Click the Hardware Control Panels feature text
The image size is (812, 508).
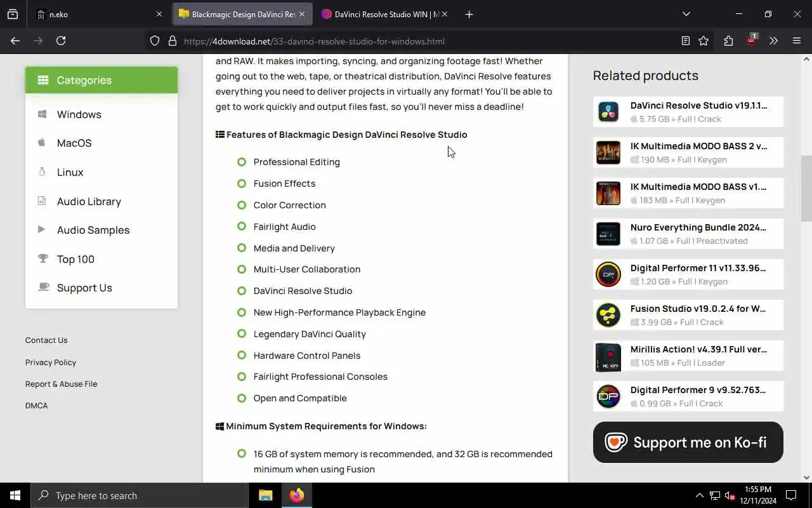pos(307,356)
